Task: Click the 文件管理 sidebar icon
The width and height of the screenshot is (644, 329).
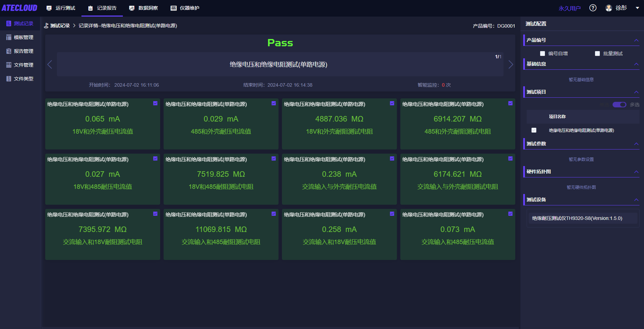Action: [9, 65]
